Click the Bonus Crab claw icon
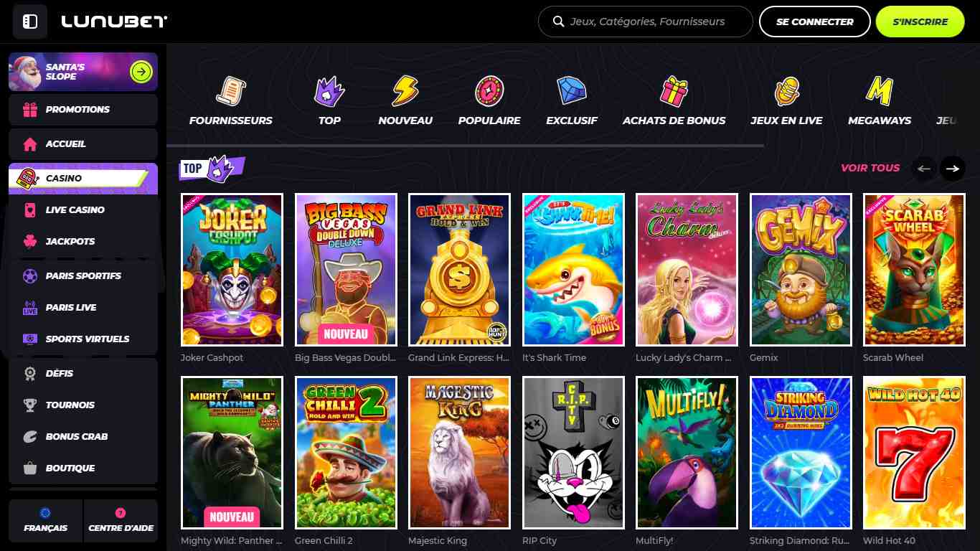The width and height of the screenshot is (980, 551). [30, 437]
